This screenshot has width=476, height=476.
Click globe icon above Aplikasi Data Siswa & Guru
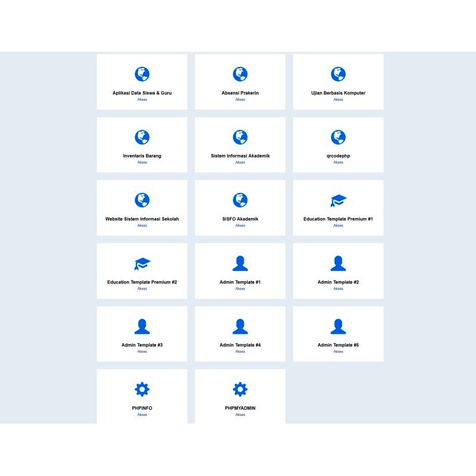tap(142, 74)
